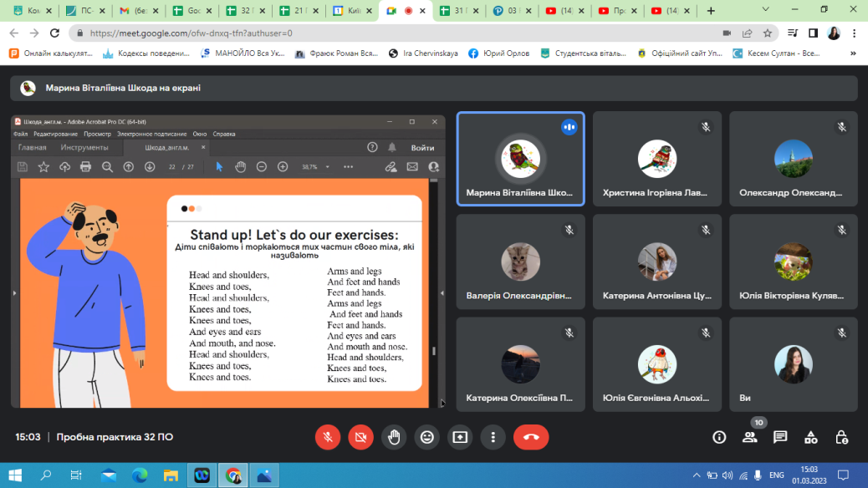Start presenting your screen

coord(460,437)
